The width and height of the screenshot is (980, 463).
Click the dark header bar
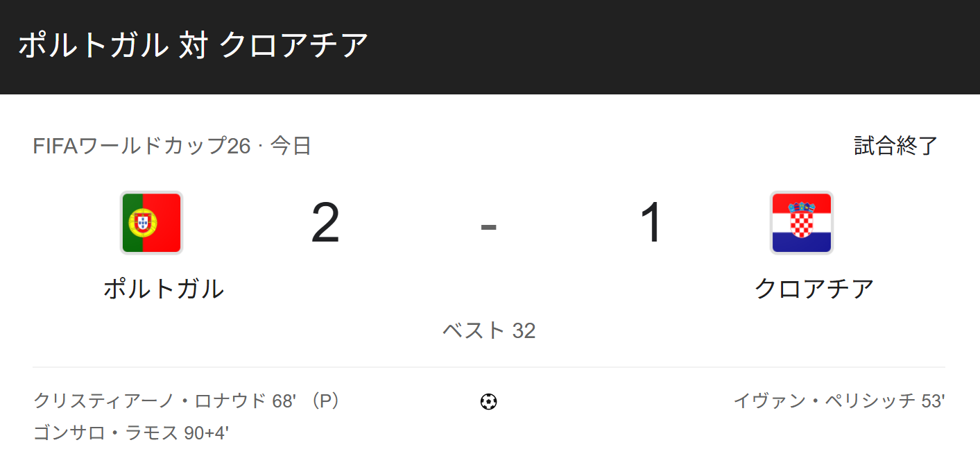490,47
